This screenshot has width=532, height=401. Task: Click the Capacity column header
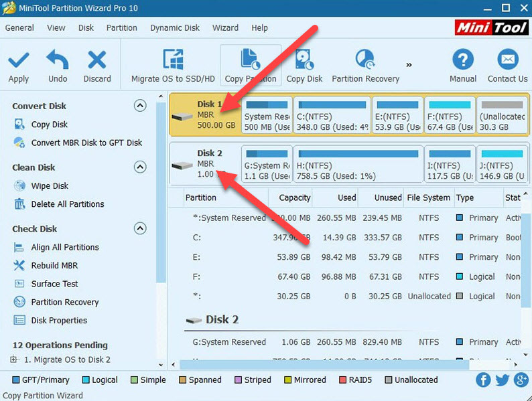(294, 197)
